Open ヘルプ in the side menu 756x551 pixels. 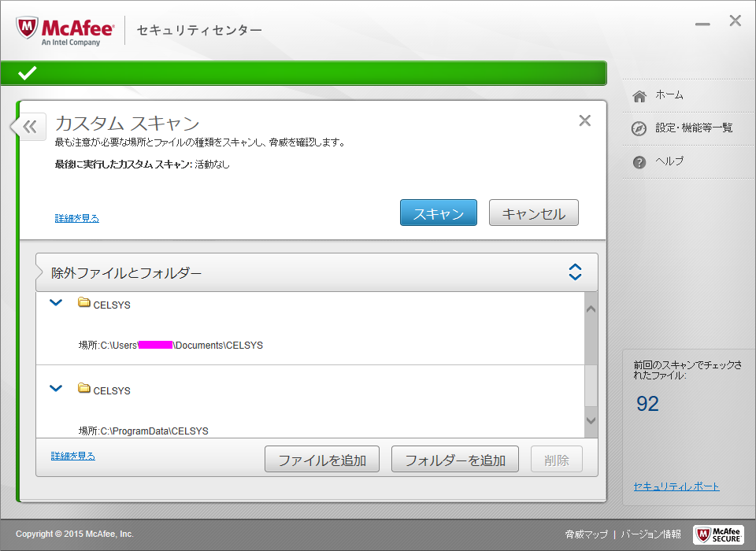669,161
